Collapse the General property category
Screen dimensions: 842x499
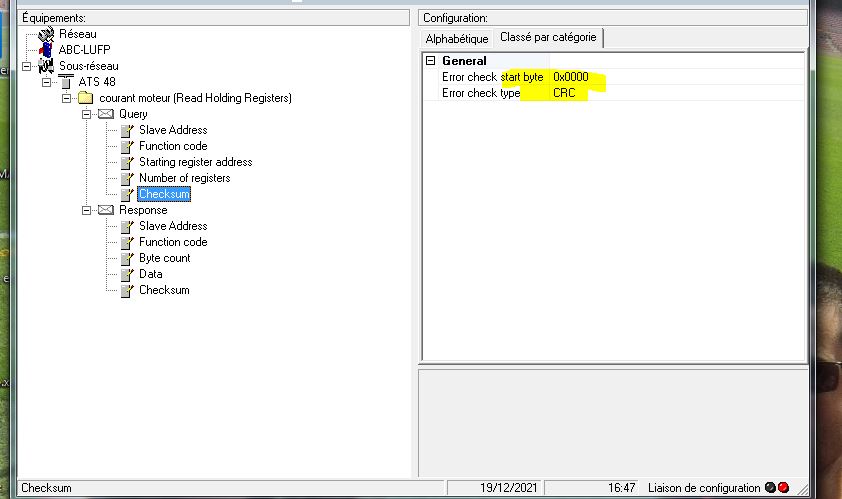[x=431, y=61]
